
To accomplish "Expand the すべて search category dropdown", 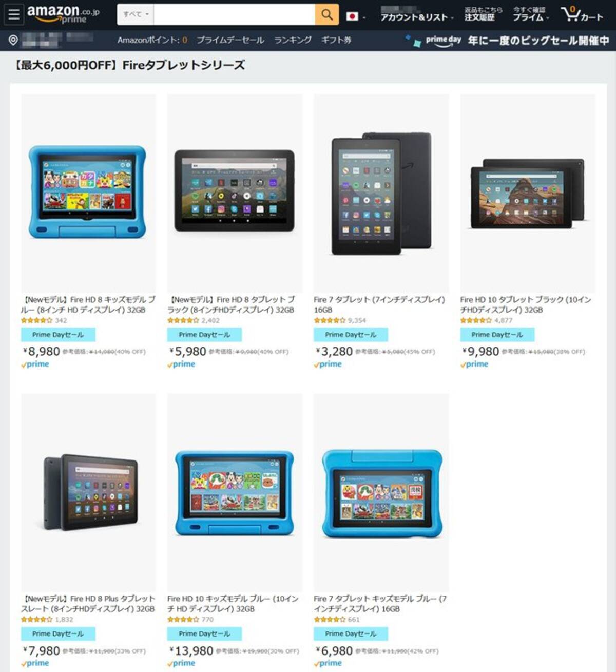I will (136, 14).
